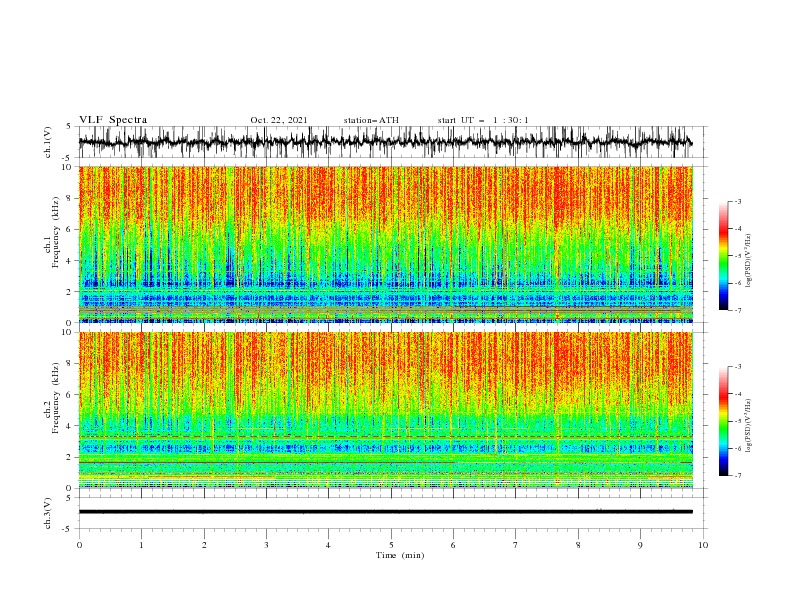This screenshot has height=612, width=792.
Task: Click the ch.2 PSD color scale bar
Action: pyautogui.click(x=723, y=421)
